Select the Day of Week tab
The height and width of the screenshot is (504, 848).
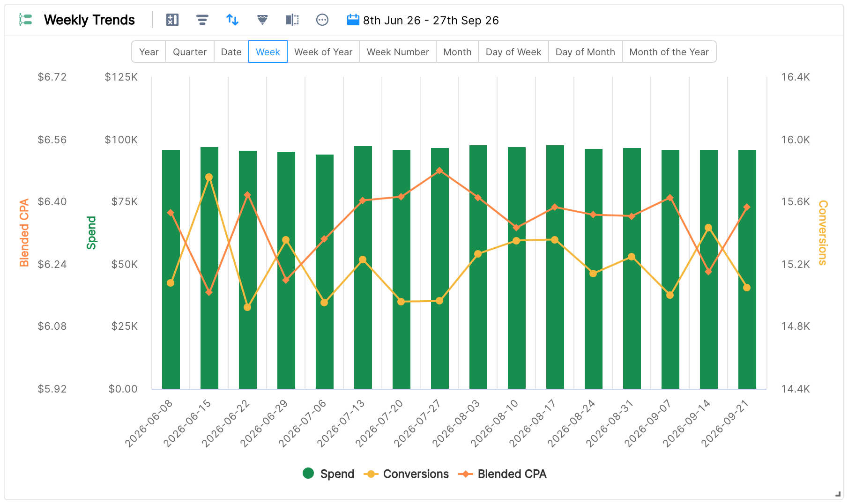[513, 52]
